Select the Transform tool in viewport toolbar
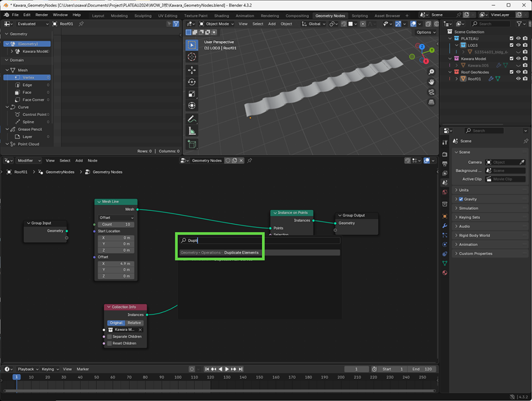This screenshot has height=401, width=532. 192,105
